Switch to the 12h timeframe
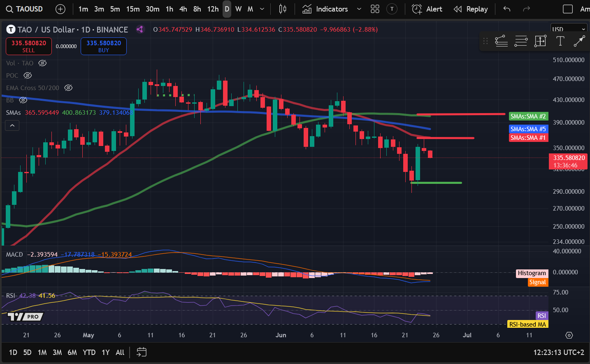Screen dimensions: 590x364 213,9
